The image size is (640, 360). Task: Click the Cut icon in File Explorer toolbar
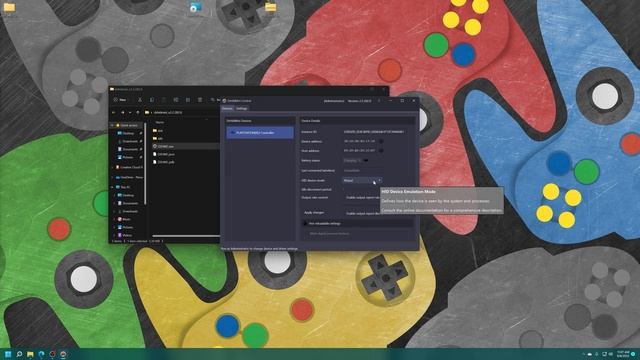pos(140,100)
